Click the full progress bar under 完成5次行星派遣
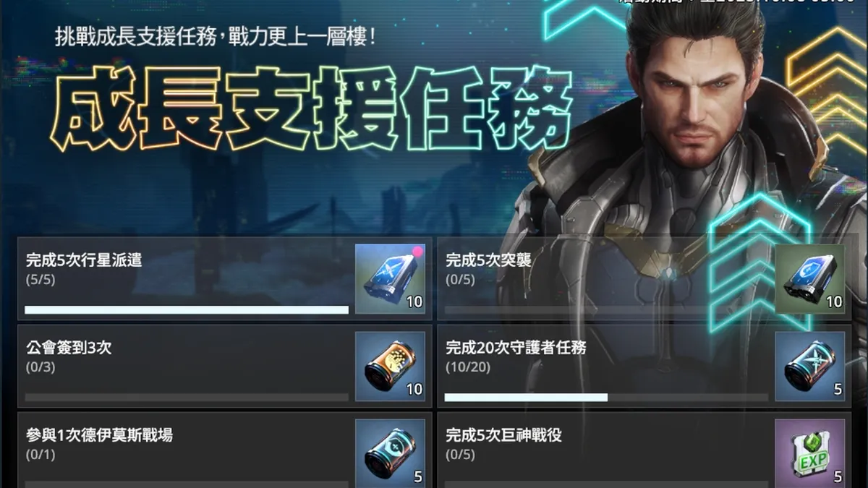 [187, 310]
